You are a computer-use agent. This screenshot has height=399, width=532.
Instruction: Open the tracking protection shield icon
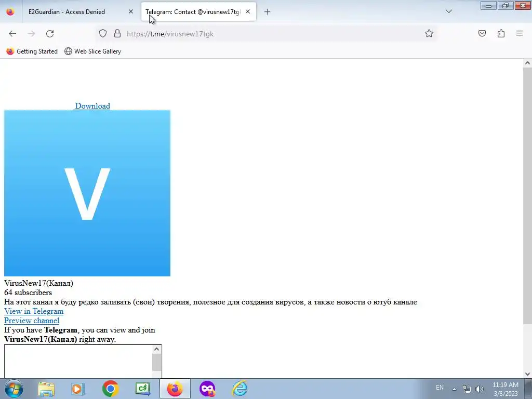point(103,33)
